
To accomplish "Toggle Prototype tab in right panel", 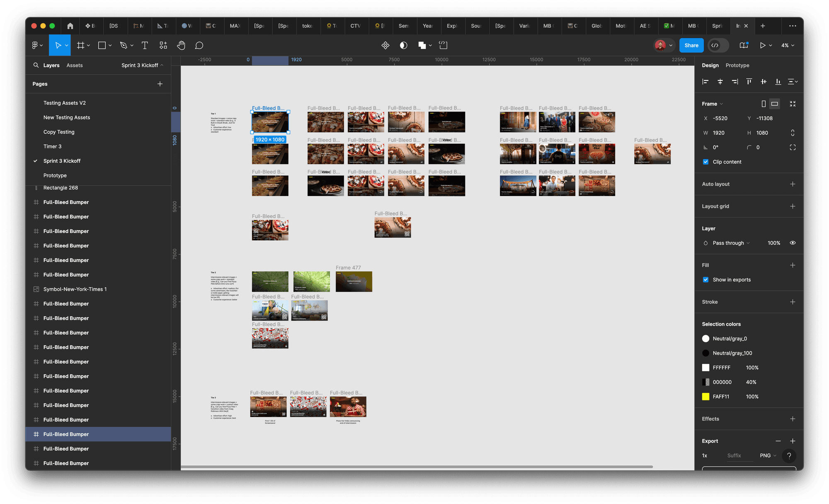I will tap(737, 65).
